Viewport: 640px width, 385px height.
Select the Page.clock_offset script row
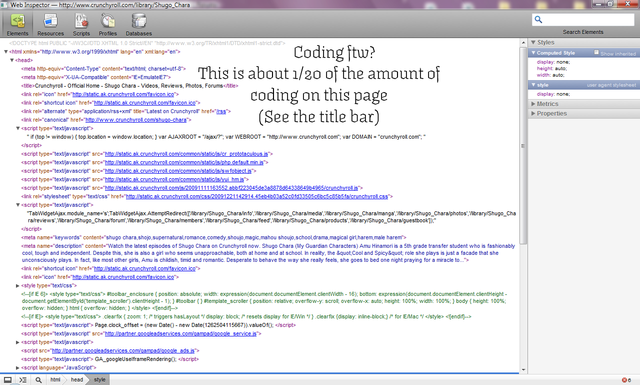tap(158, 325)
